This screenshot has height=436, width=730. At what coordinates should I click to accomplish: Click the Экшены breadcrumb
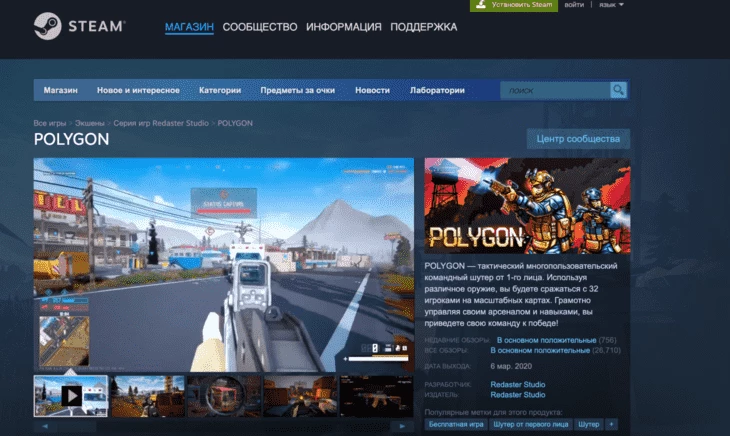[90, 123]
